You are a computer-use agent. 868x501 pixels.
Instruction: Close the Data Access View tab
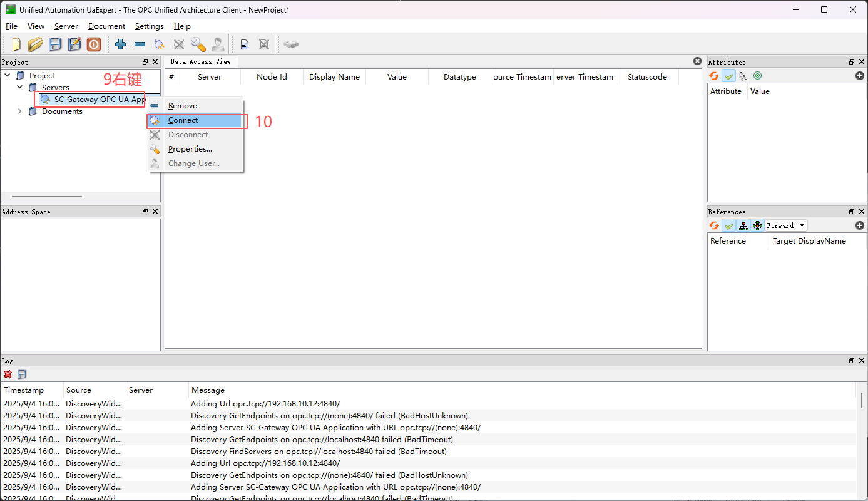tap(697, 61)
